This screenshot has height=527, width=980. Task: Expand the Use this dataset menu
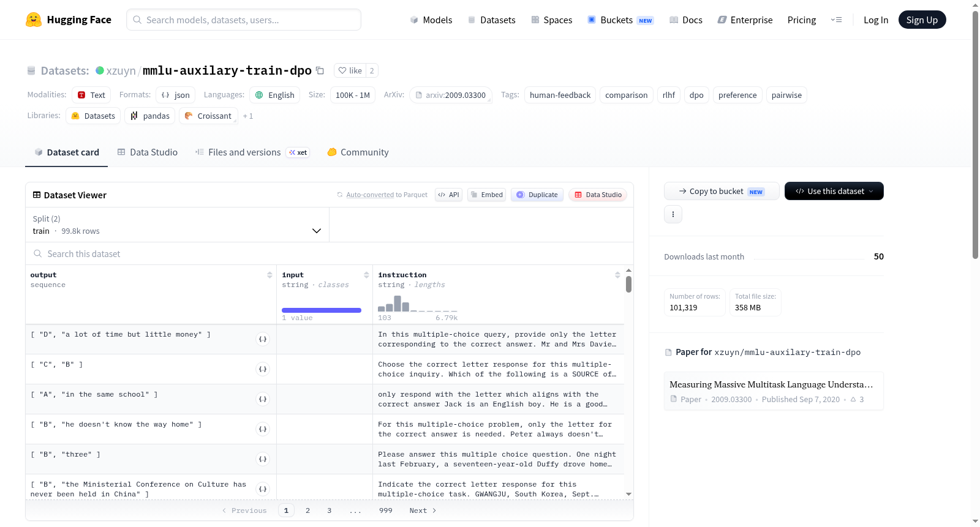[834, 191]
